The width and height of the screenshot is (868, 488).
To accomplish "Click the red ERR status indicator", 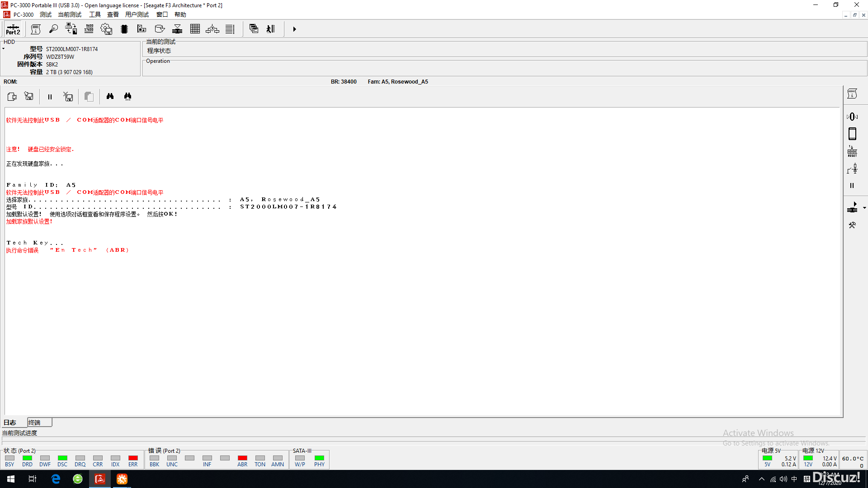I will point(133,458).
